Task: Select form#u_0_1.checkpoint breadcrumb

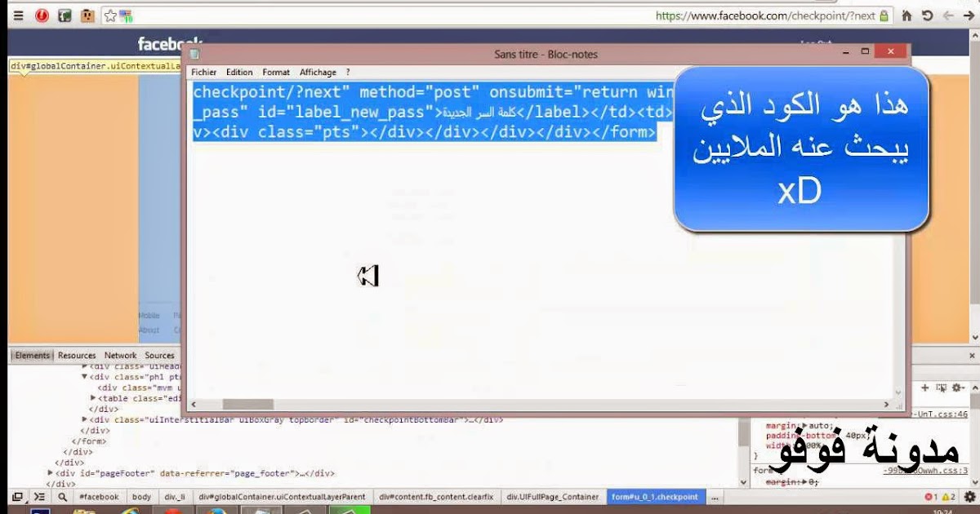Action: click(655, 496)
